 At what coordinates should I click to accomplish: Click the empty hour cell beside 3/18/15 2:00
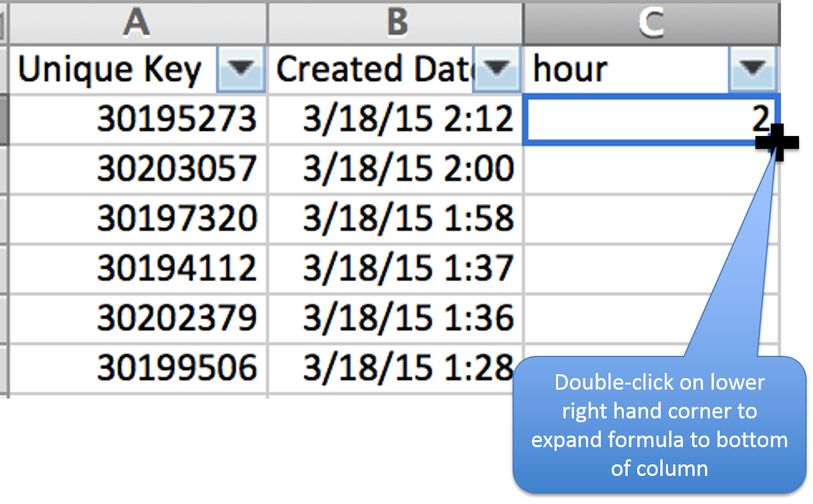coord(649,169)
